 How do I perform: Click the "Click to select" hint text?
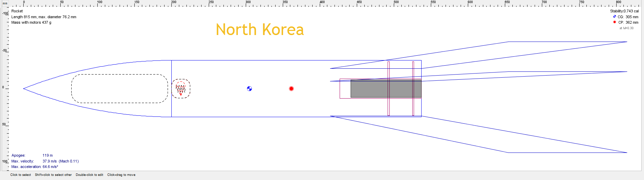coord(21,175)
